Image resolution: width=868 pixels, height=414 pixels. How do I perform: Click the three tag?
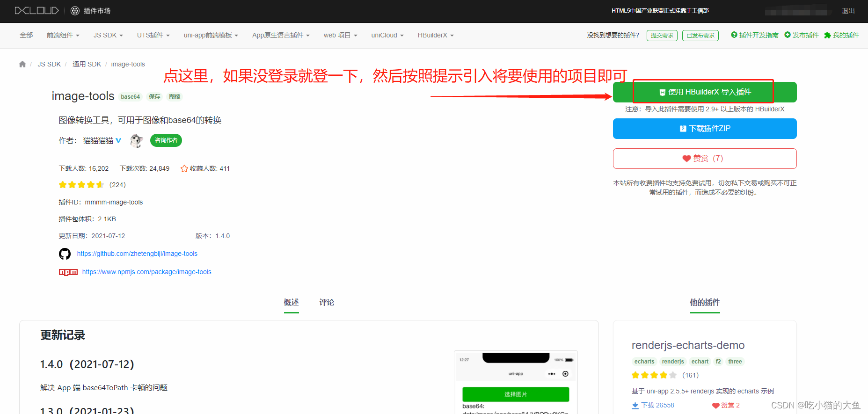(735, 362)
